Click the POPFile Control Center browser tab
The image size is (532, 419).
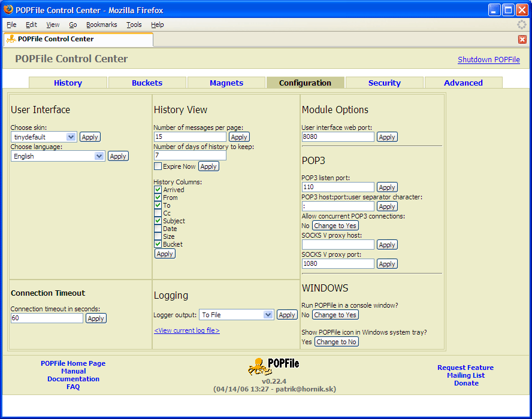tap(78, 40)
